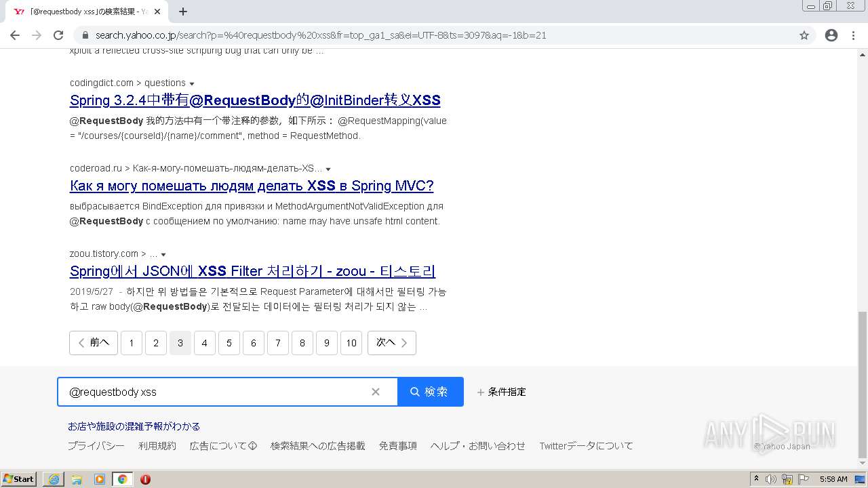
Task: Open file explorer folder taskbar icon
Action: click(77, 479)
